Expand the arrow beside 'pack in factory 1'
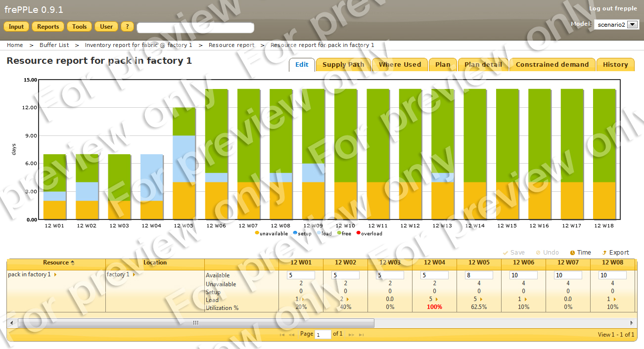 [55, 275]
